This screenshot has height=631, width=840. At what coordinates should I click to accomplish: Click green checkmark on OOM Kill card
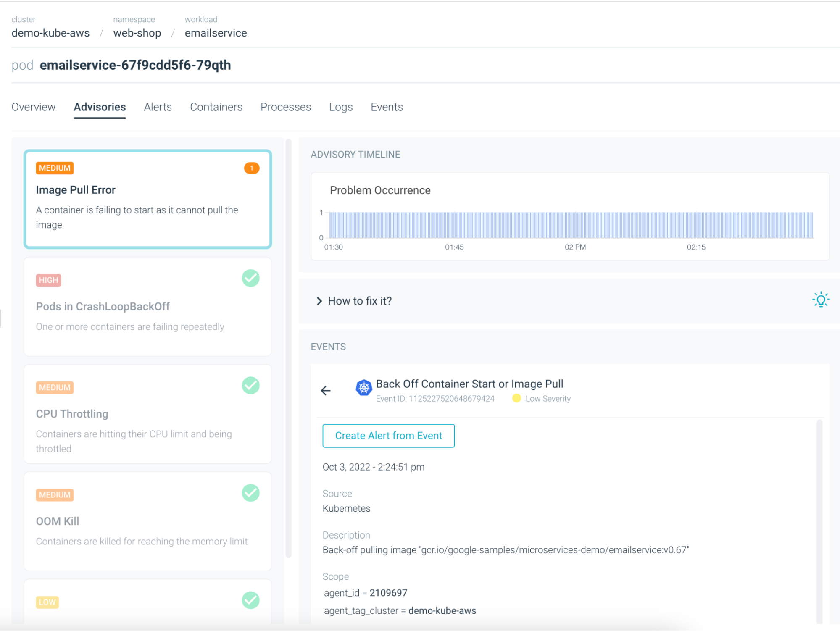coord(250,493)
